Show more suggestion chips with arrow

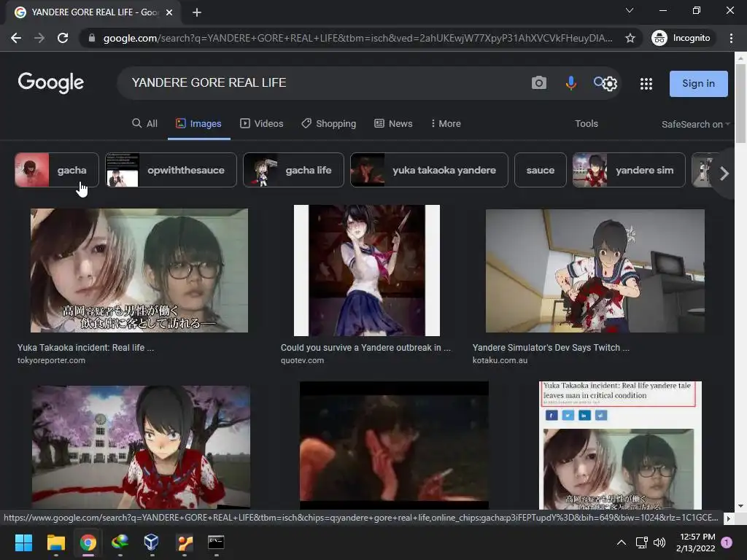coord(724,174)
